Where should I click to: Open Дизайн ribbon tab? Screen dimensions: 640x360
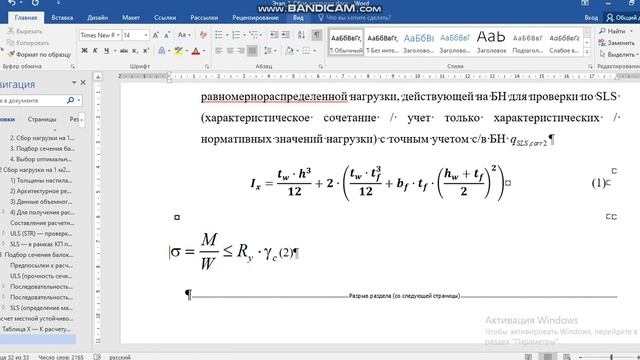(x=98, y=18)
